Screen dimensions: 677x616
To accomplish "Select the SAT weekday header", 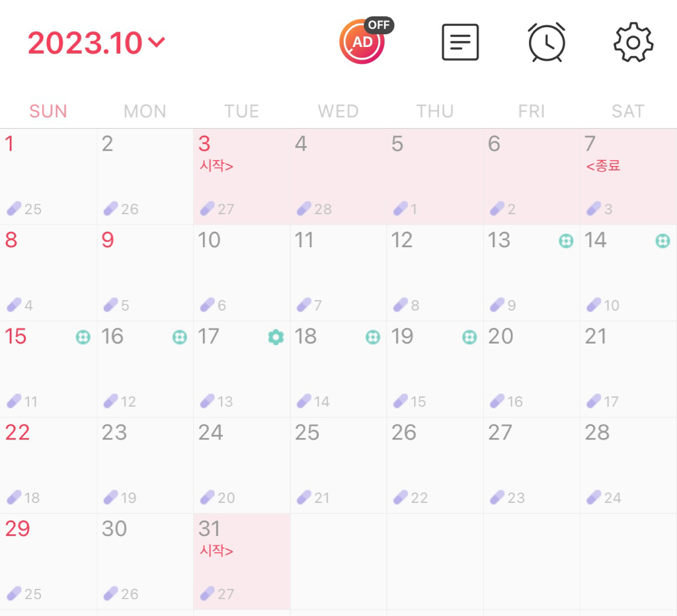I will 627,111.
